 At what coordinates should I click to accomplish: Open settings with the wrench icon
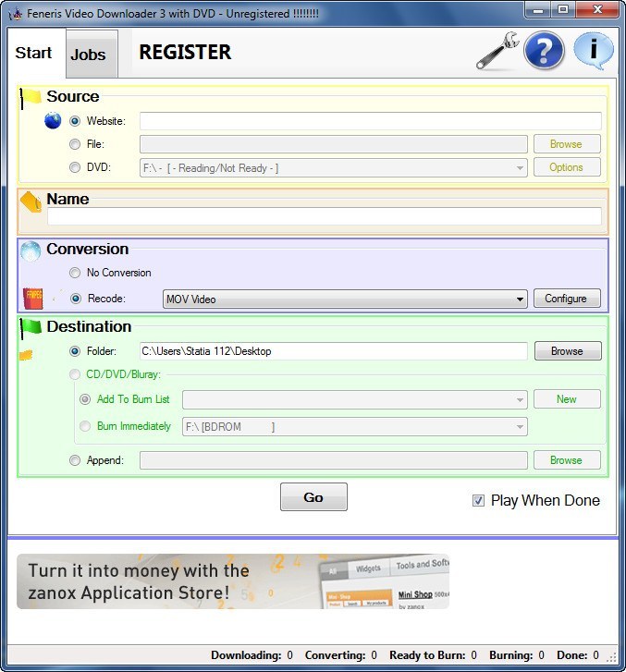coord(497,53)
